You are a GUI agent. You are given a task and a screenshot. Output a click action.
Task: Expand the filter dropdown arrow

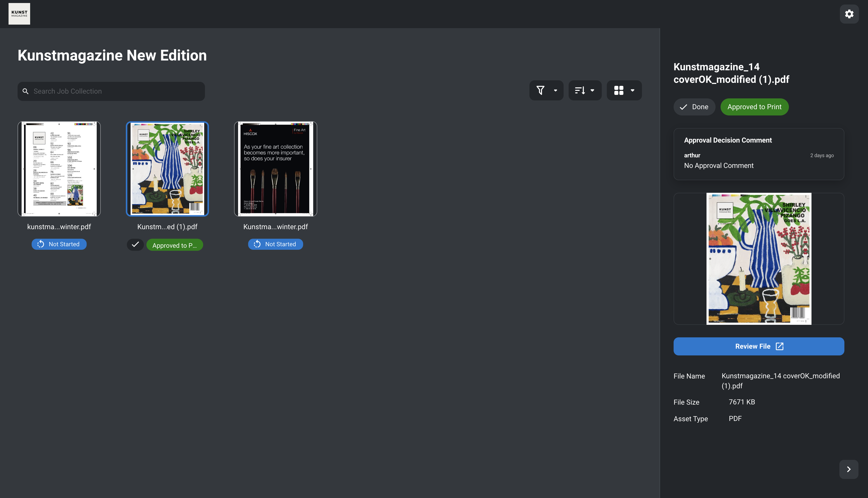click(x=555, y=91)
